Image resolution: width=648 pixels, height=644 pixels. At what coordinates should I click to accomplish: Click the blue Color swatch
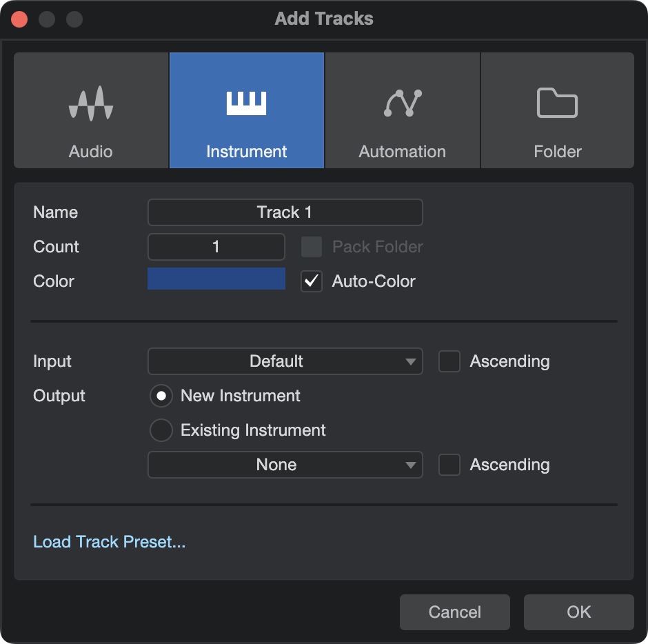tap(216, 279)
